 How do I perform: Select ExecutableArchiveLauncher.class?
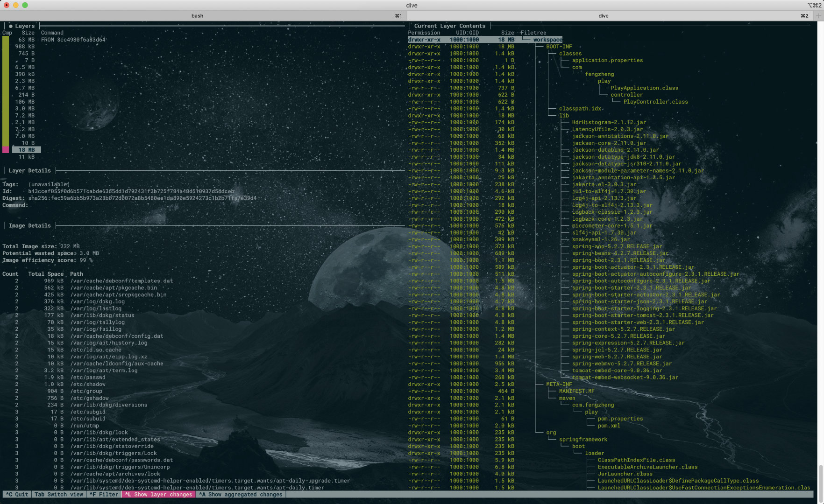[647, 467]
